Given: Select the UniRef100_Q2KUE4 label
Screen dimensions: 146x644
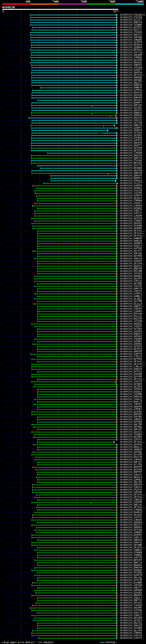Looking at the screenshot, I should pyautogui.click(x=131, y=593).
